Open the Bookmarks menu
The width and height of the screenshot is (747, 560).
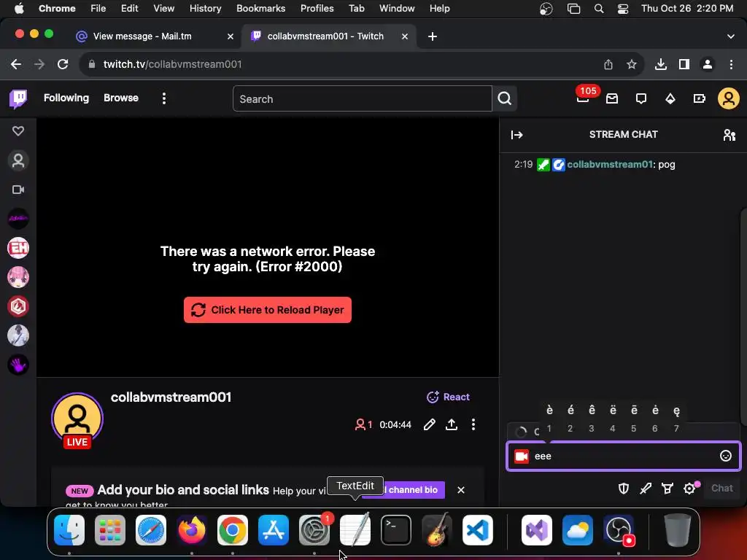(260, 9)
